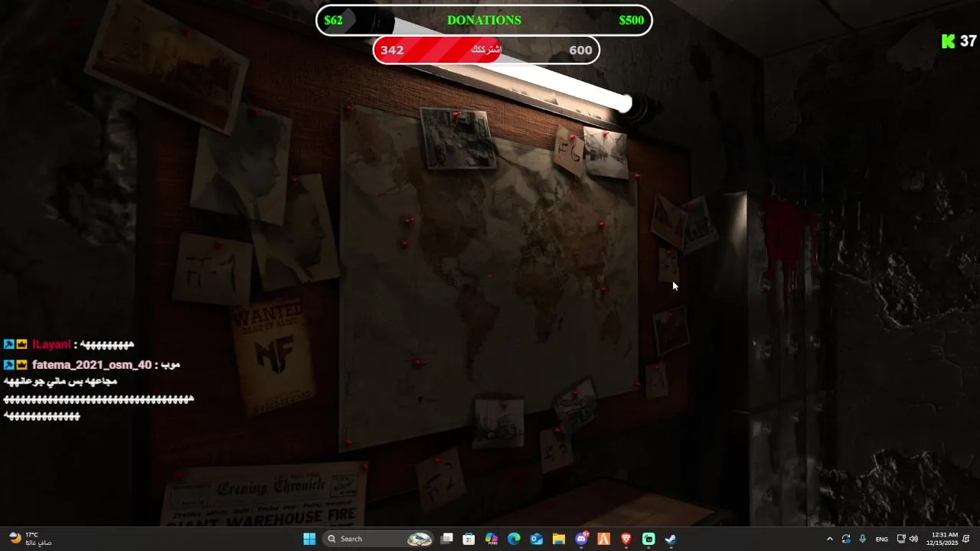Click the red subscriber goal bar showing 342

(x=486, y=50)
